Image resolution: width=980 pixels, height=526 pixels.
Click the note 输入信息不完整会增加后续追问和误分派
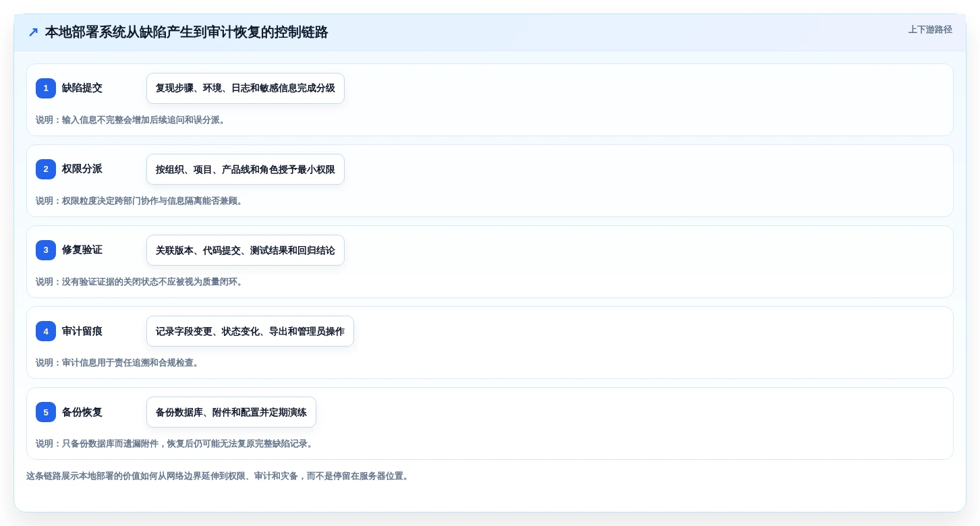tap(131, 120)
